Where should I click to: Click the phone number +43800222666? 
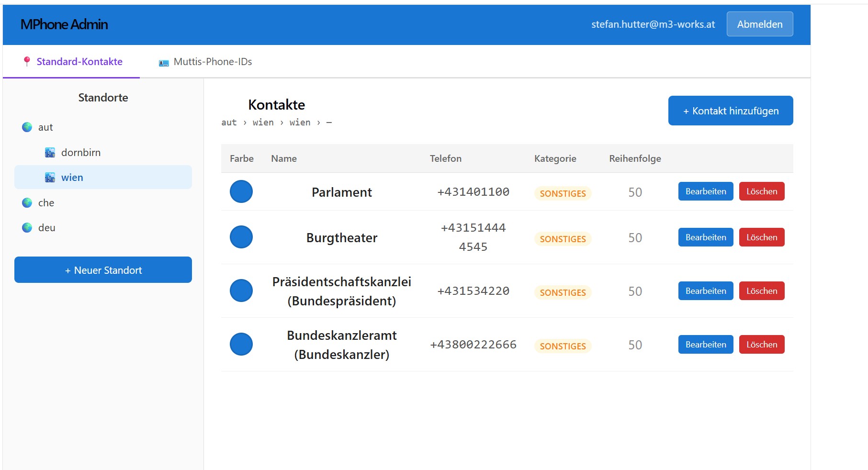click(473, 345)
